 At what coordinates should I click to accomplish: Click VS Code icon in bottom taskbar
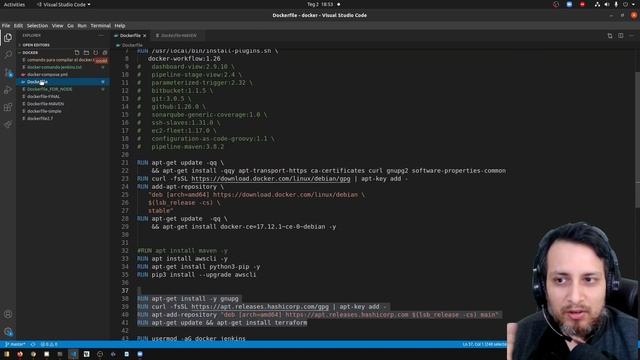(73, 354)
